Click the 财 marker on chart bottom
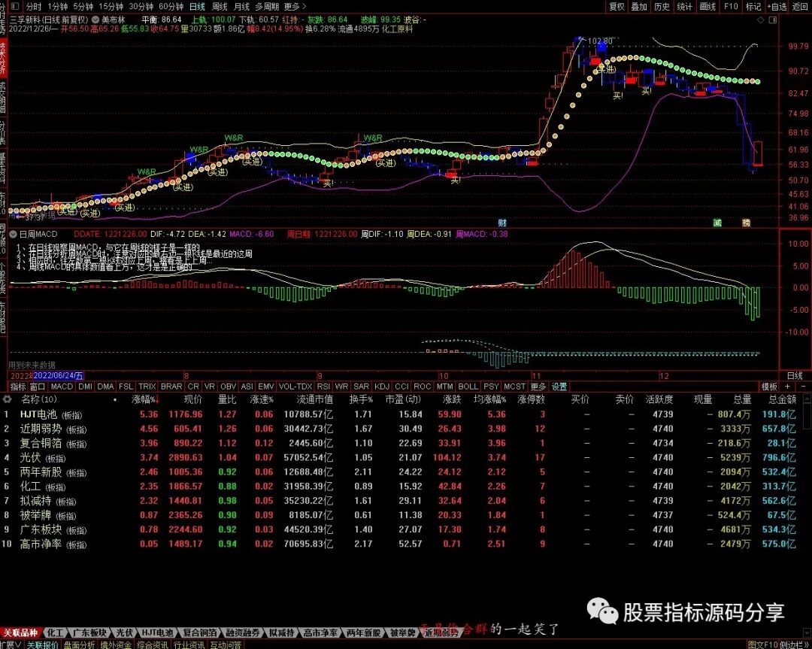Viewport: 812px width, 649px height. [501, 223]
